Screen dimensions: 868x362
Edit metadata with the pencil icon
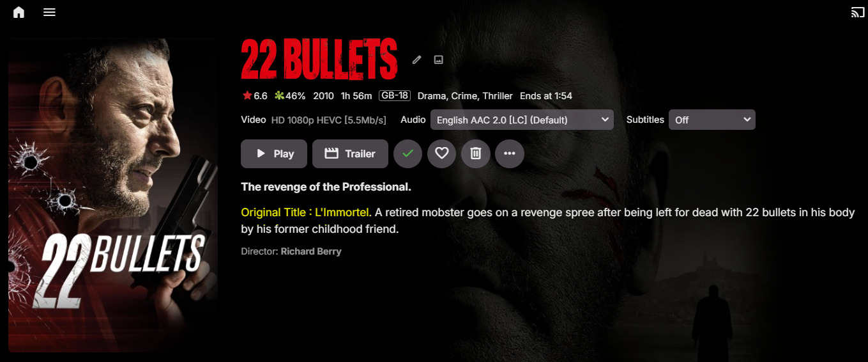click(x=417, y=59)
